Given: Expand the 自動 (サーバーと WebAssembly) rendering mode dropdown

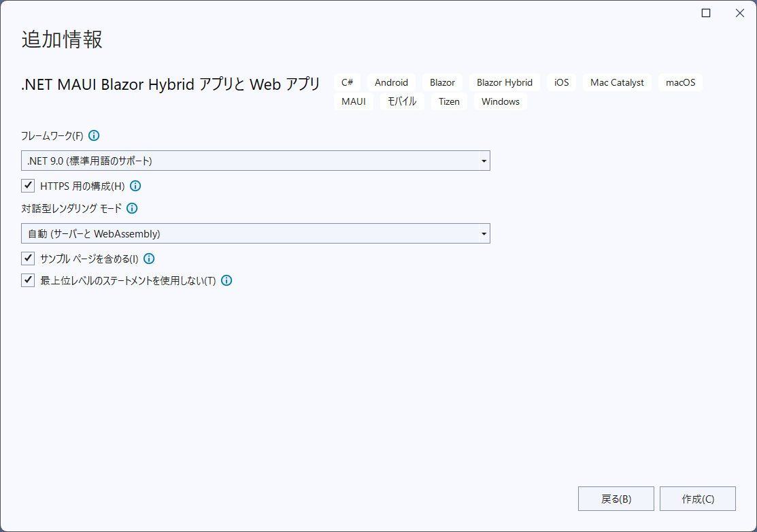Looking at the screenshot, I should point(255,233).
